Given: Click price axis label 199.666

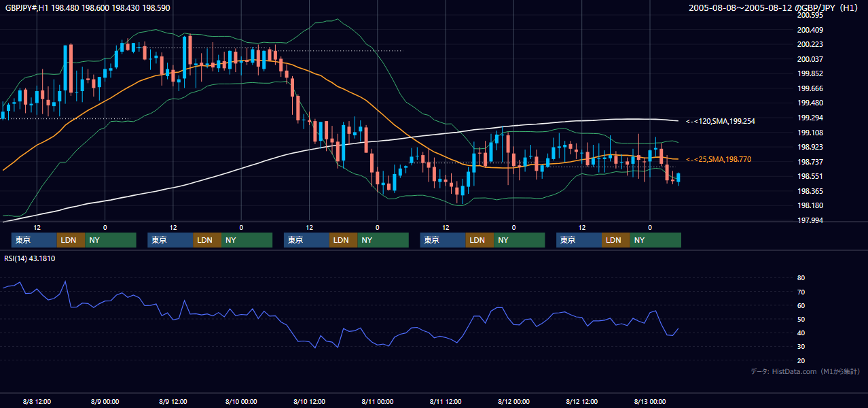Looking at the screenshot, I should pos(810,88).
